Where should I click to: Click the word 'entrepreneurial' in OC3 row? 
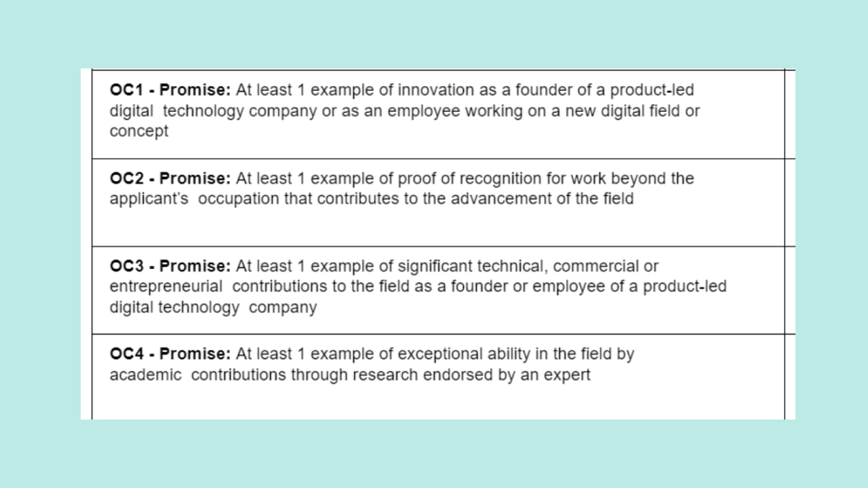(166, 287)
